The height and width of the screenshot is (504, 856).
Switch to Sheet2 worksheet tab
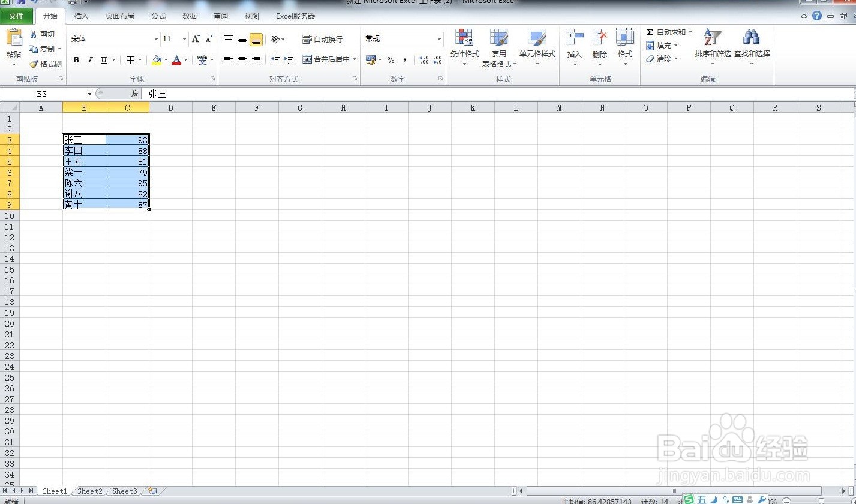[x=90, y=491]
